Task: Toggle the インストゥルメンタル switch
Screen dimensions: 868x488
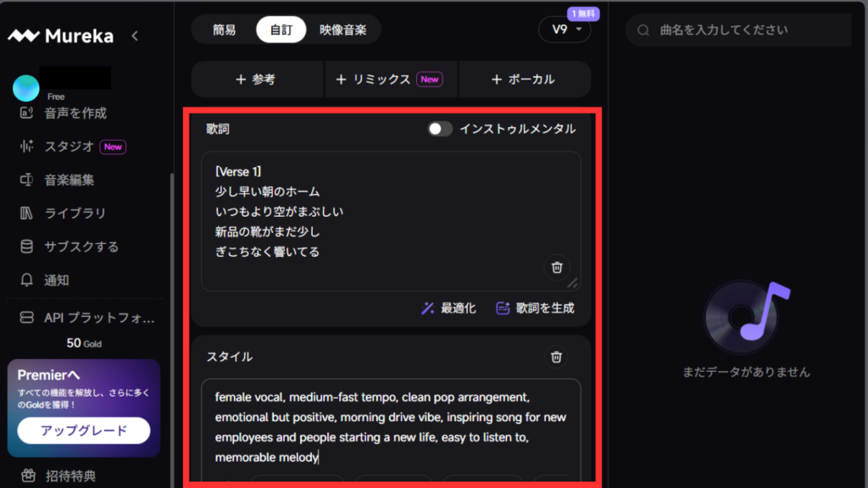Action: [439, 129]
